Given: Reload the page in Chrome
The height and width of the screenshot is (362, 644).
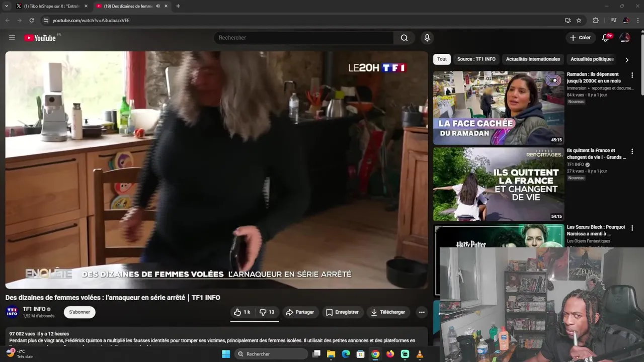Looking at the screenshot, I should (x=31, y=20).
